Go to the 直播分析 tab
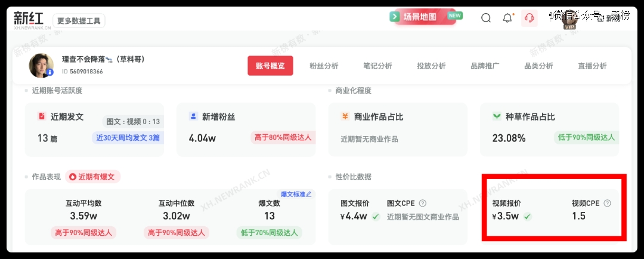 (592, 66)
